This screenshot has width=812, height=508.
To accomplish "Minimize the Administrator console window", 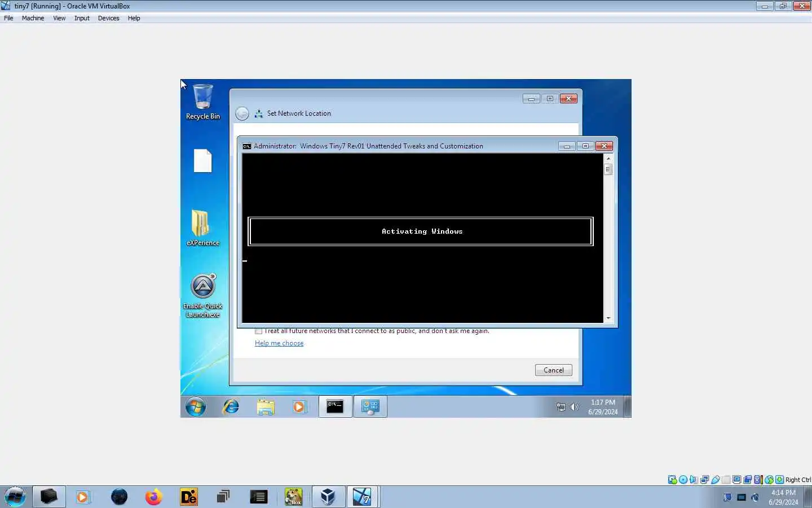I will click(x=567, y=146).
